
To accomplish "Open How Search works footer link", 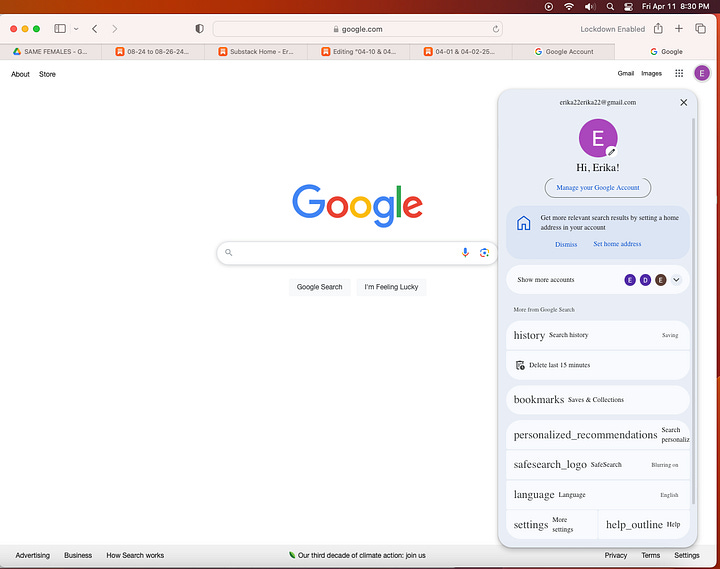I will coord(135,555).
